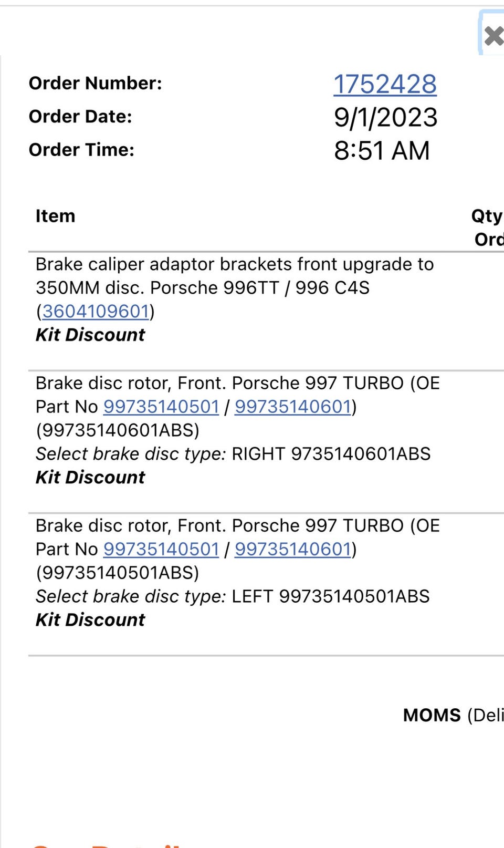This screenshot has width=504, height=848.
Task: Open 99735140601 link in LEFT rotor item
Action: 292,549
